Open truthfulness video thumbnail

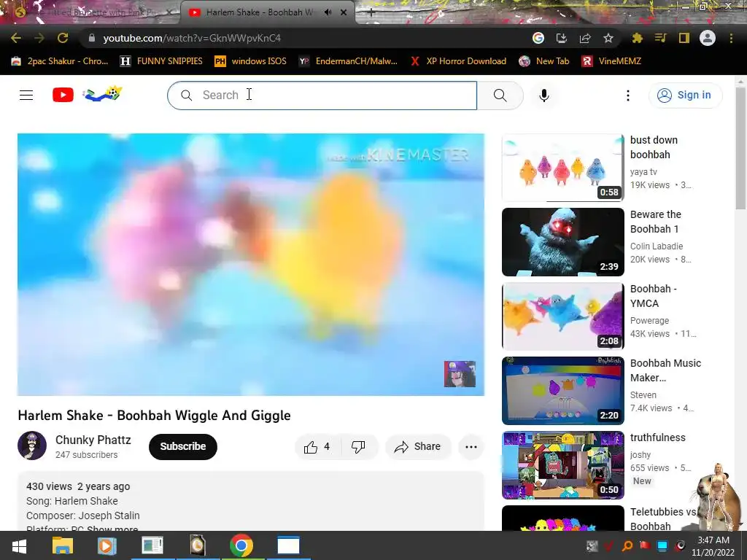562,464
